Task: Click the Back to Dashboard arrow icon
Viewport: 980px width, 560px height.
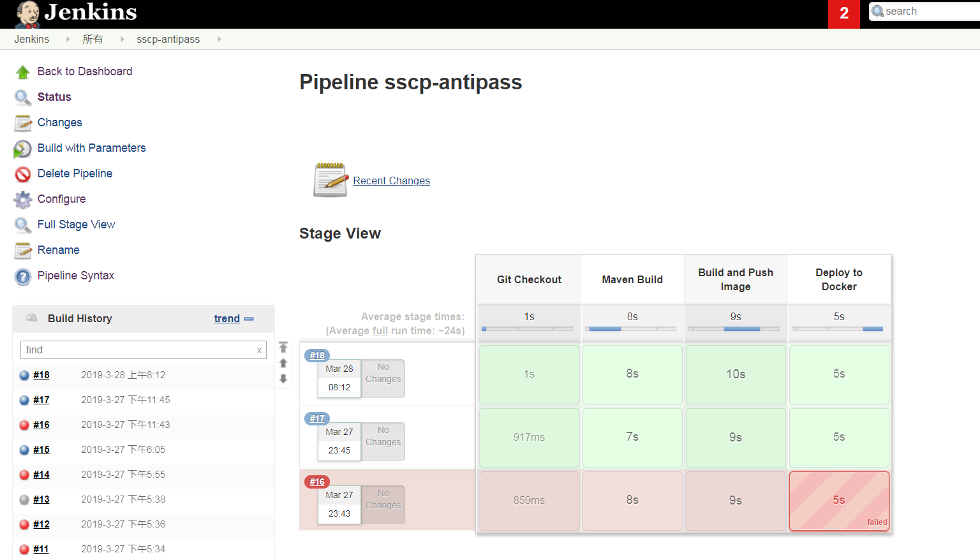Action: (23, 72)
